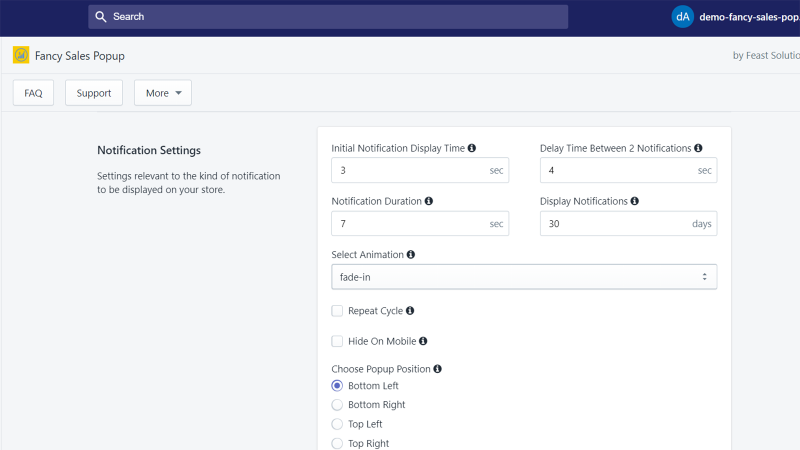Enable the Repeat Cycle checkbox
The width and height of the screenshot is (800, 450).
(x=337, y=311)
